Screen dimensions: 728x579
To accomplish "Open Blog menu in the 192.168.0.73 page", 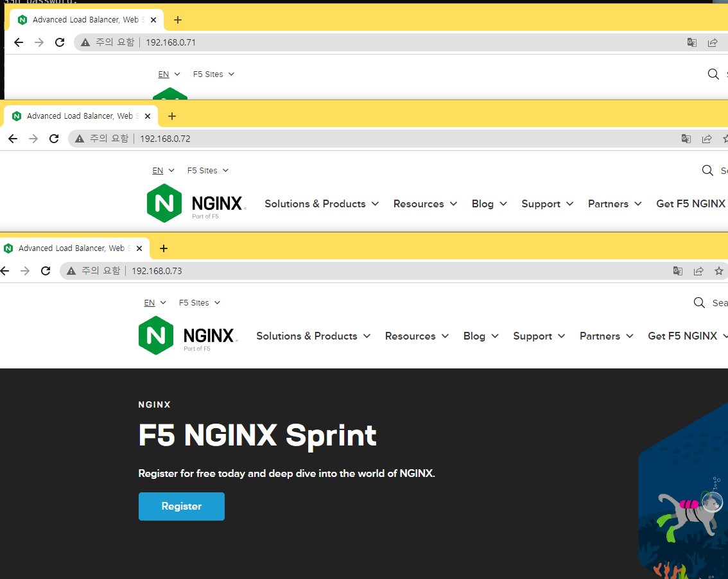I will pos(481,336).
